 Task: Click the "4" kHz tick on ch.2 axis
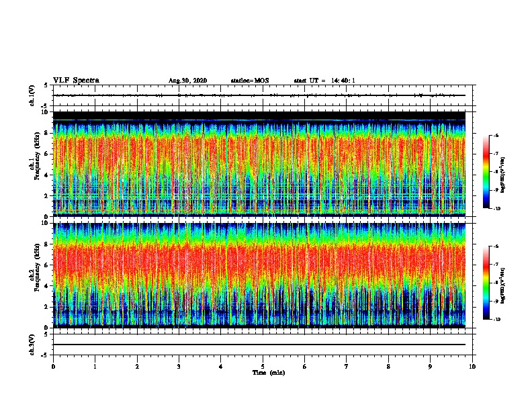(46, 286)
